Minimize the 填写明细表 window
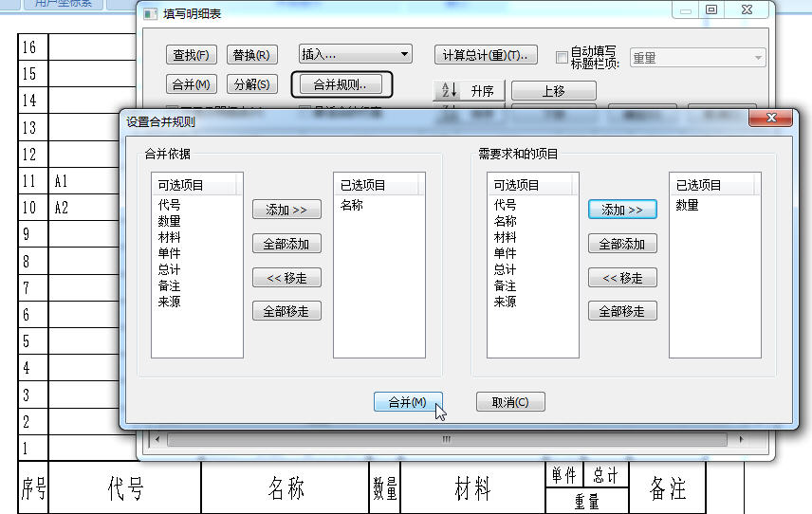812x514 pixels. point(686,10)
